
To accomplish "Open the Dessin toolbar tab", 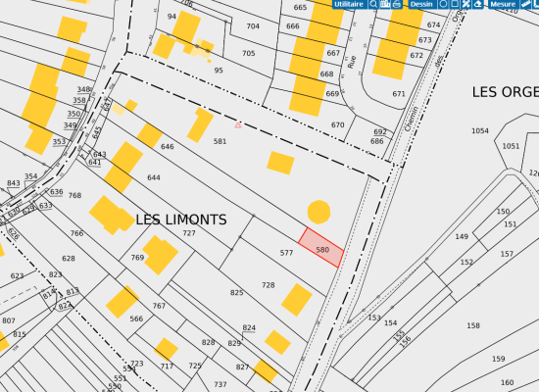I will pos(421,4).
